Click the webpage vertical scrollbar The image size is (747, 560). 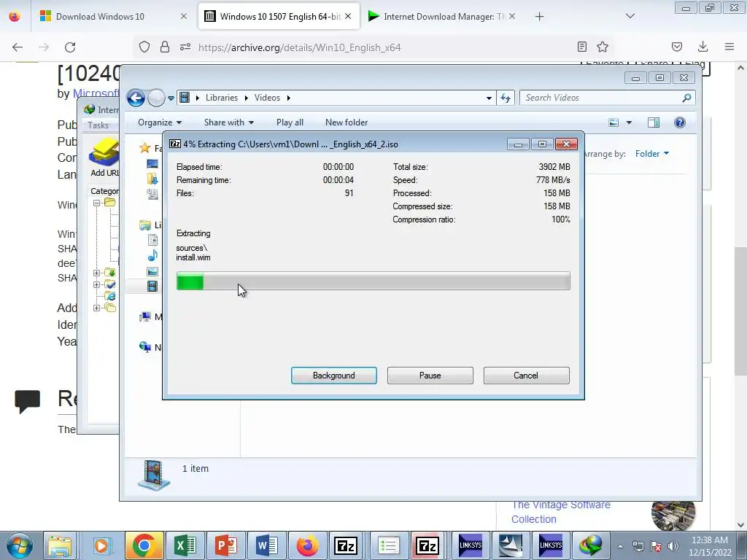[x=740, y=311]
